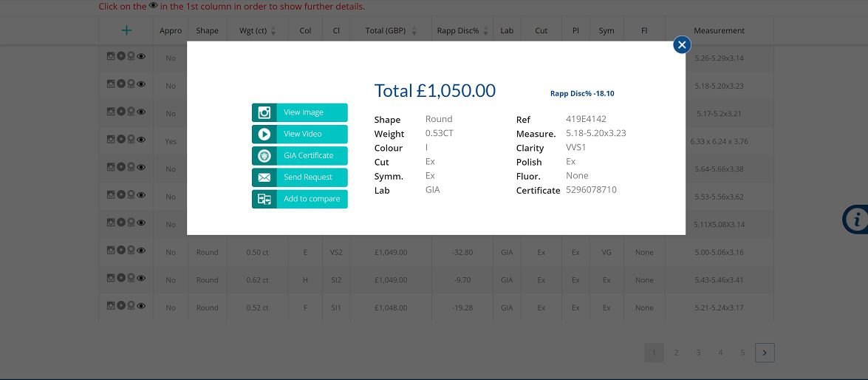Open the GIA Certificate button

(299, 156)
